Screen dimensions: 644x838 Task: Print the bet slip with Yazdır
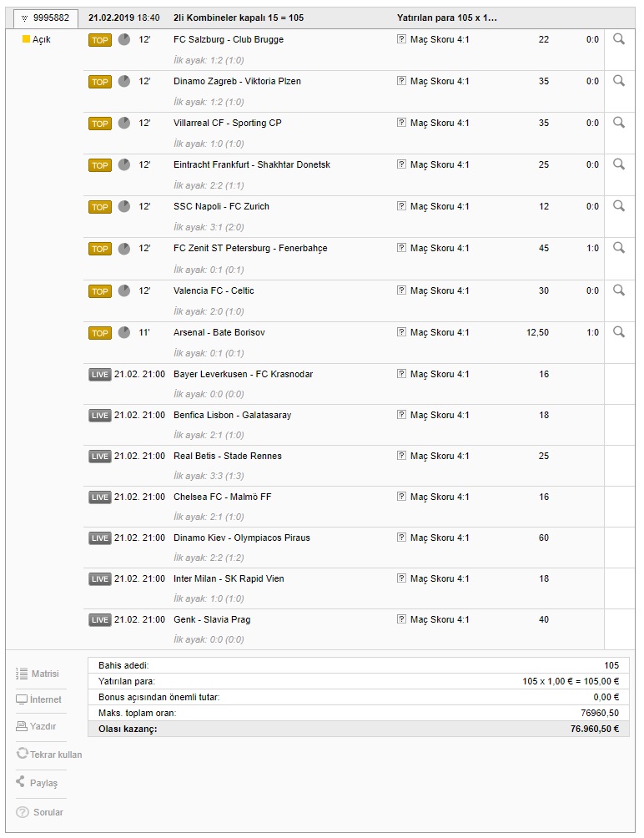[36, 726]
